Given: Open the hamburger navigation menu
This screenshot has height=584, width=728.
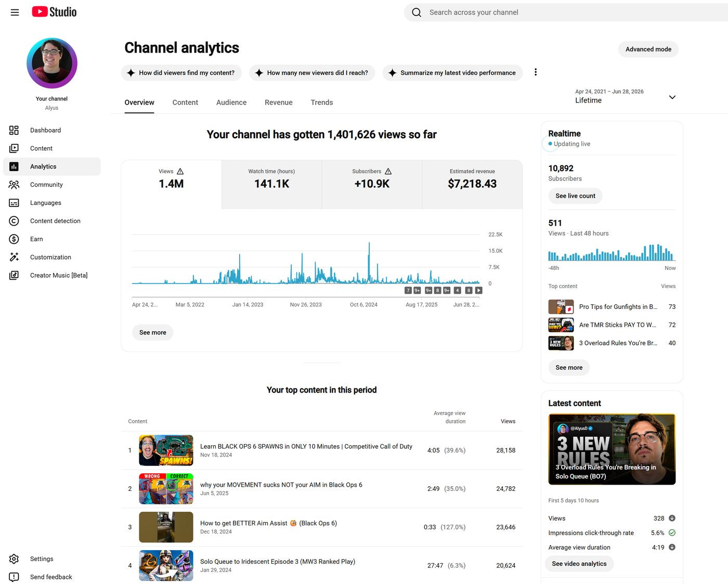Looking at the screenshot, I should pyautogui.click(x=15, y=12).
